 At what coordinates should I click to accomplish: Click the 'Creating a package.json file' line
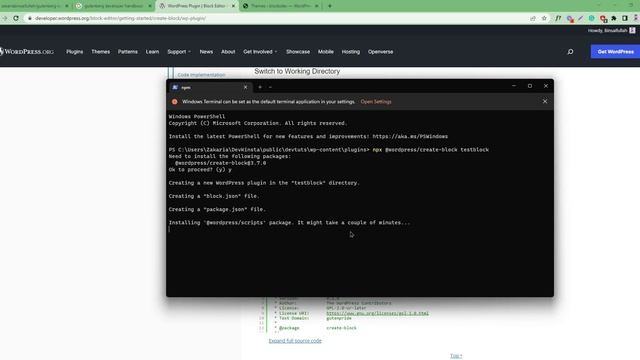pos(217,209)
